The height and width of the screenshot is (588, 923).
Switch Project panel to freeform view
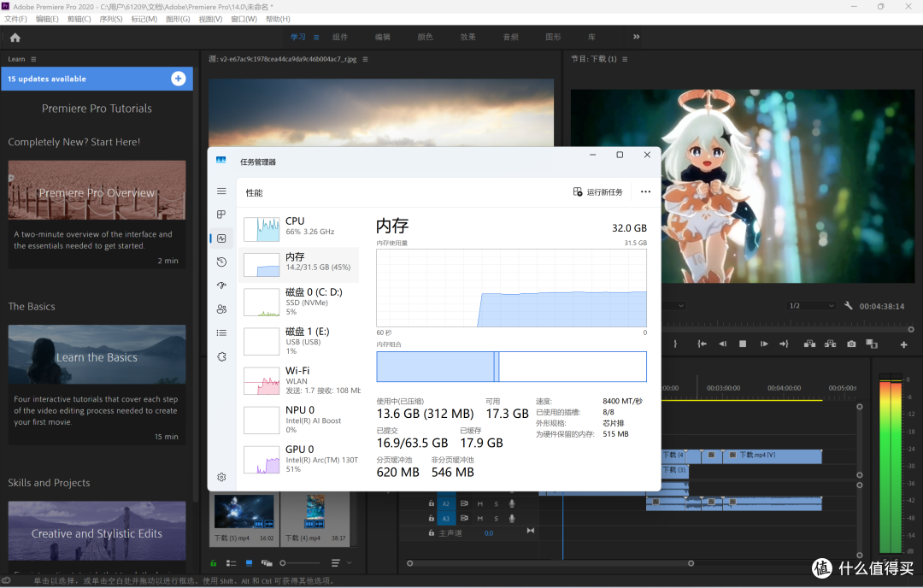(267, 563)
